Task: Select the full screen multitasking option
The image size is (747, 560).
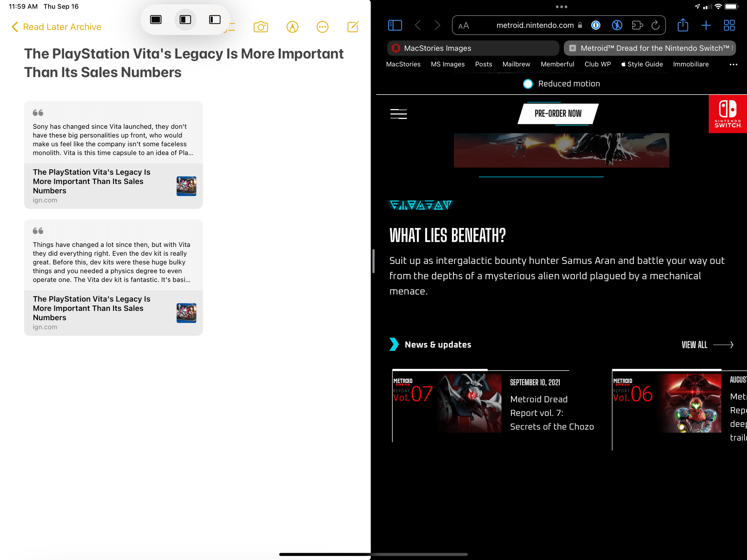Action: (x=156, y=20)
